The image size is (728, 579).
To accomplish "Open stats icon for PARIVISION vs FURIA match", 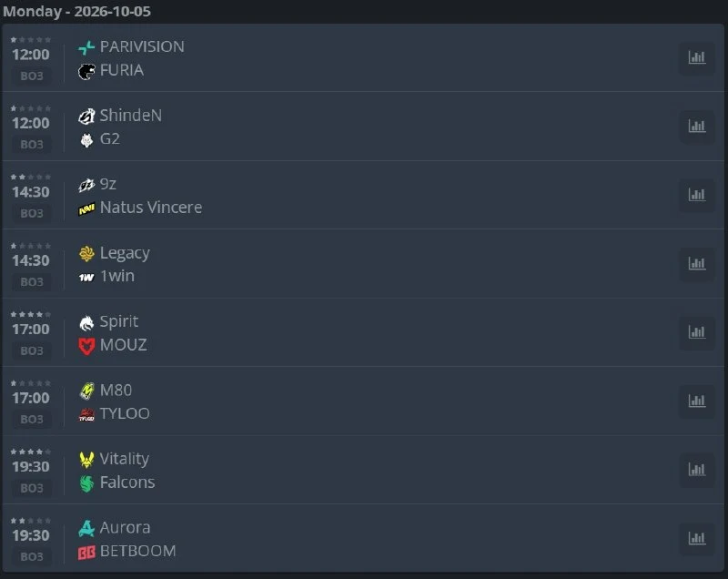I will tap(696, 58).
